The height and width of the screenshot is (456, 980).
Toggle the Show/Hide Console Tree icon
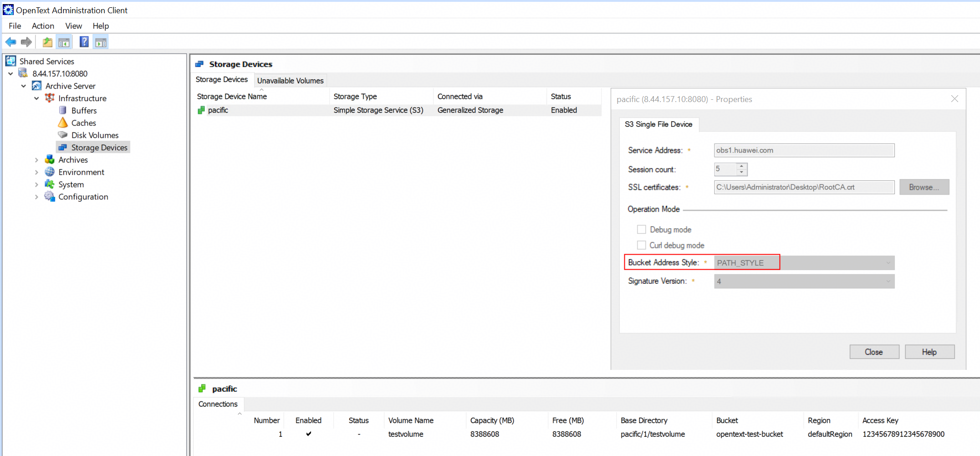coord(64,42)
